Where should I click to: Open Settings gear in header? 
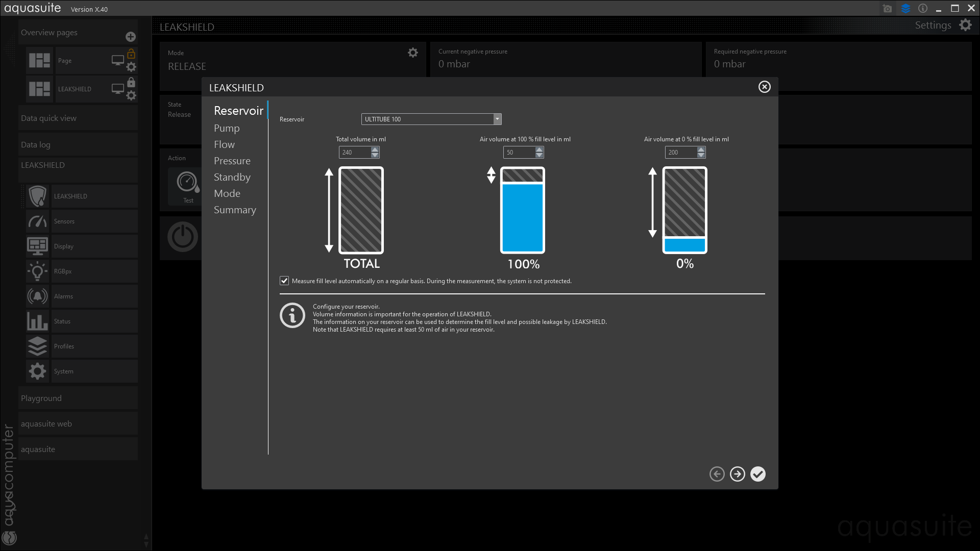click(x=965, y=25)
